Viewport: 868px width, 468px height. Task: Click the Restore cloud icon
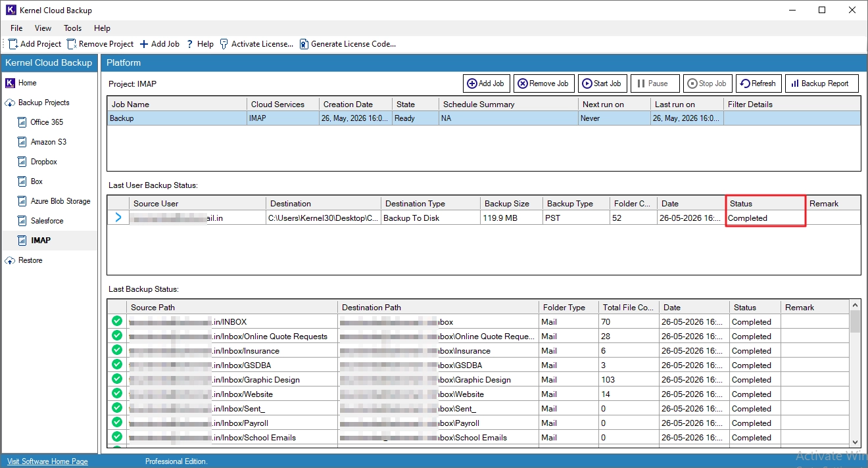(x=10, y=260)
